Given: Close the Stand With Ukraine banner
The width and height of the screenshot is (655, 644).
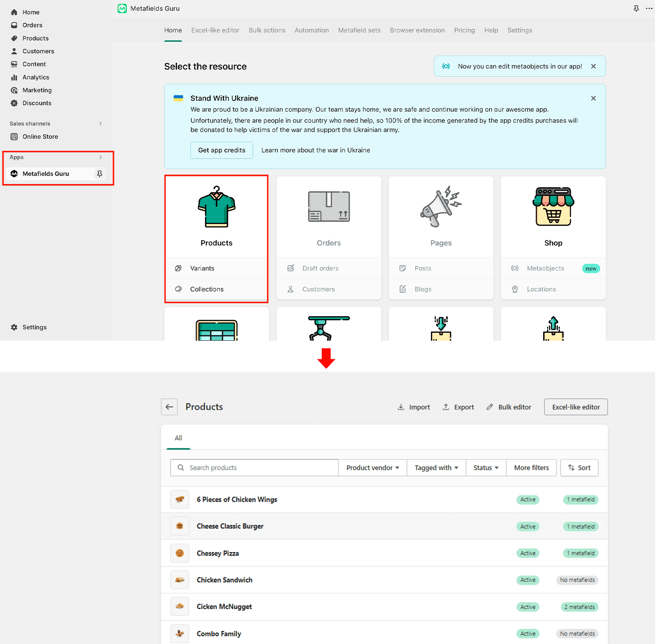Looking at the screenshot, I should coord(594,98).
